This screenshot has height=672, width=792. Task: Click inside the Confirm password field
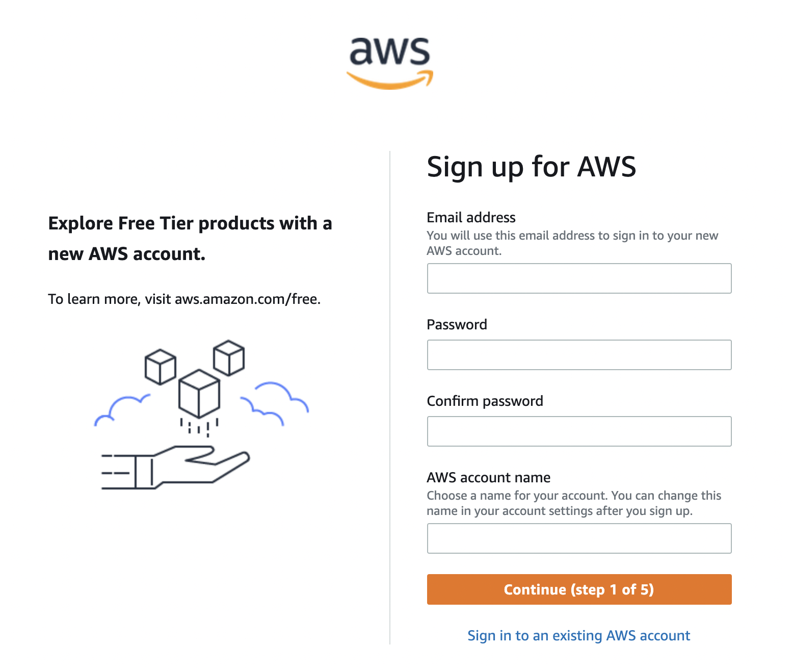578,431
